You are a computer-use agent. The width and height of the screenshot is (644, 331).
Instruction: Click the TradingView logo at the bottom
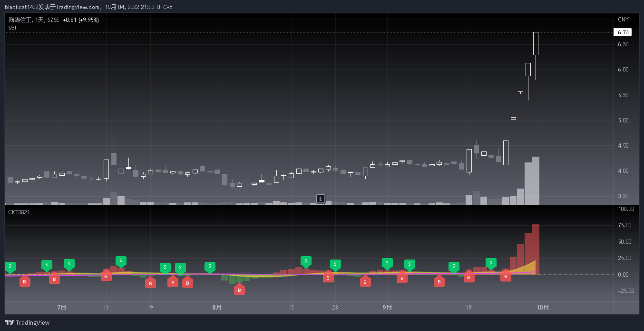pos(28,322)
